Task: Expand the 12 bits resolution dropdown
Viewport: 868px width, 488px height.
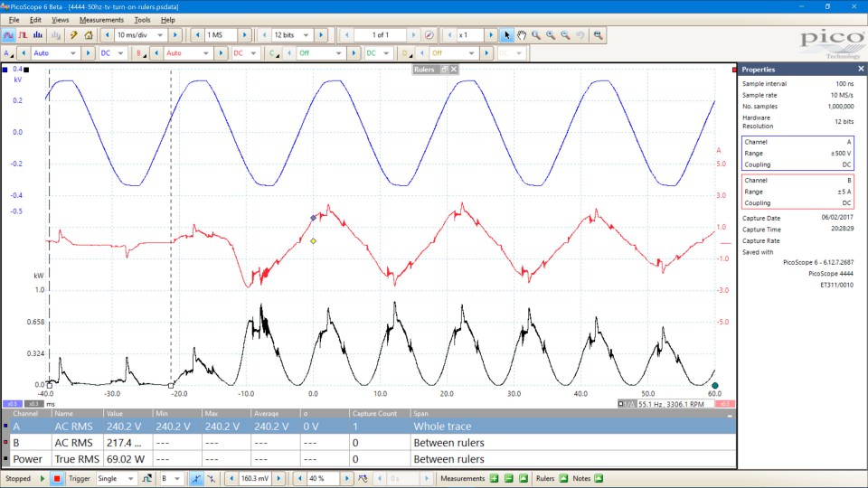Action: coord(307,35)
